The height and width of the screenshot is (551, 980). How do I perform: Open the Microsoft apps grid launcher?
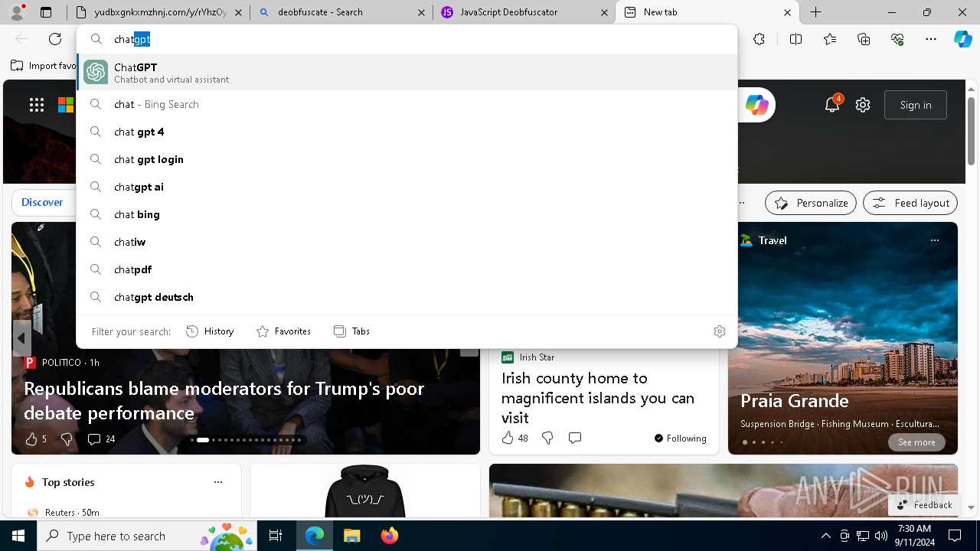coord(37,105)
